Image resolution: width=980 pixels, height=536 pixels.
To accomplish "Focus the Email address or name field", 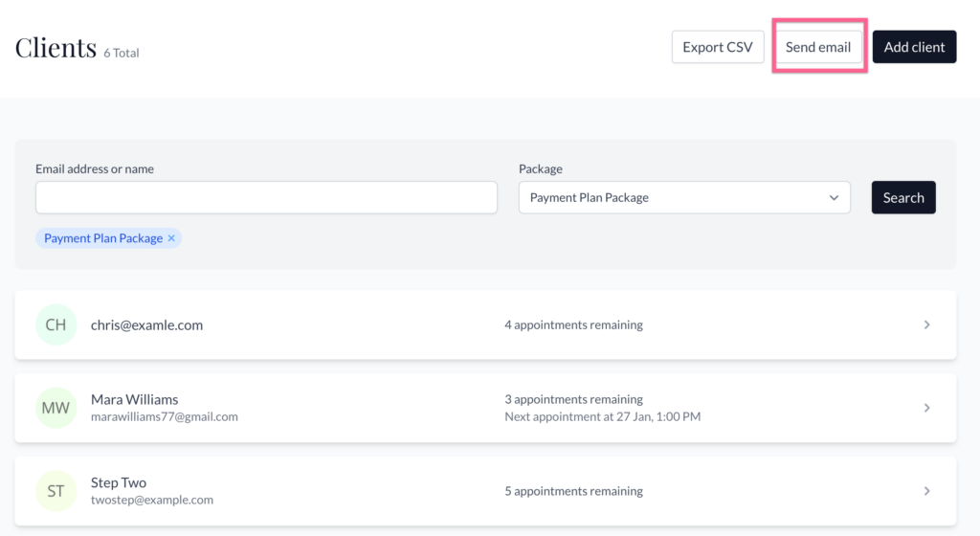I will [x=266, y=197].
